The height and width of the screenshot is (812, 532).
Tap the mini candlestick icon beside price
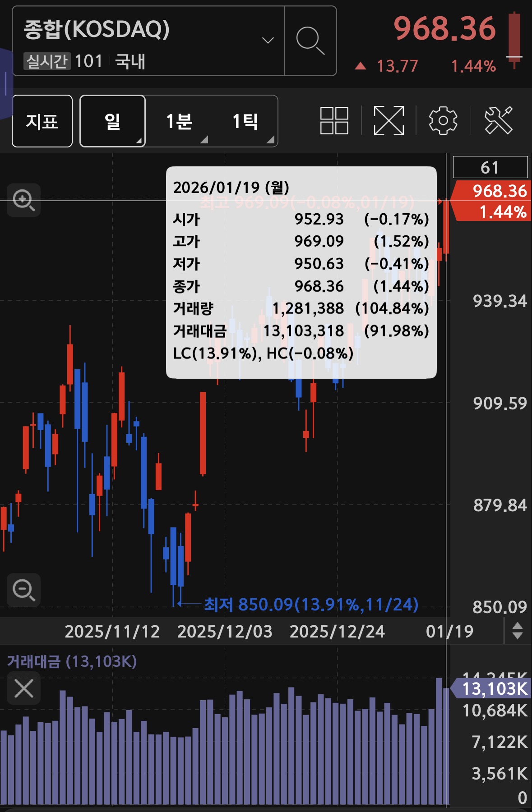pos(514,40)
